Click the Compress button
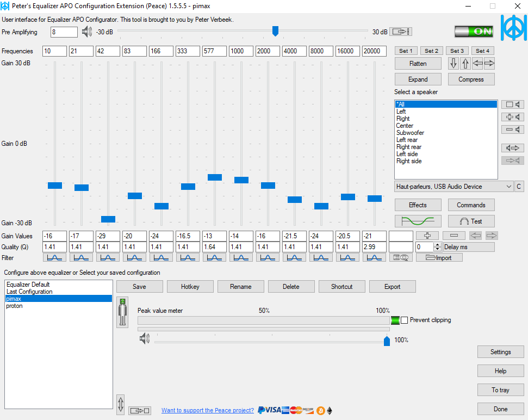The height and width of the screenshot is (420, 528). (x=471, y=79)
